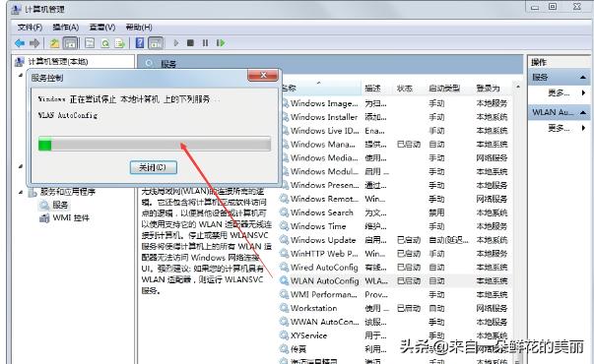
Task: Click gear icon beside Wired AutoConfig
Action: pyautogui.click(x=284, y=268)
